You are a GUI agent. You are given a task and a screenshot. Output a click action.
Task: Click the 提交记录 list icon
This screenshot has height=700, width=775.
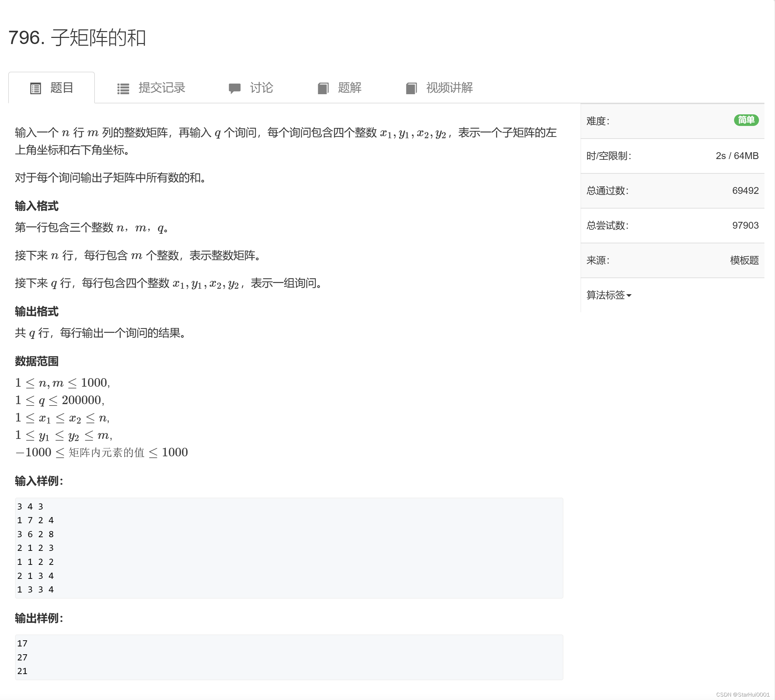click(123, 89)
